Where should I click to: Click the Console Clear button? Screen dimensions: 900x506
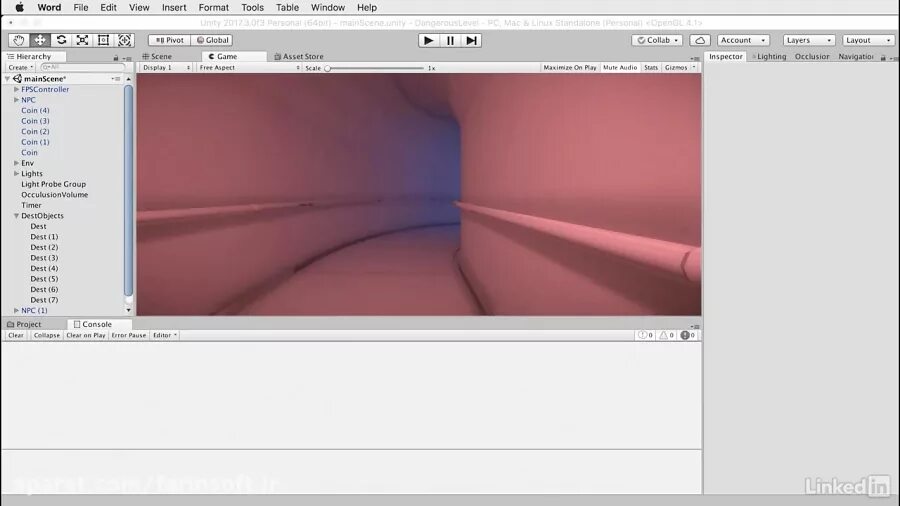point(16,335)
